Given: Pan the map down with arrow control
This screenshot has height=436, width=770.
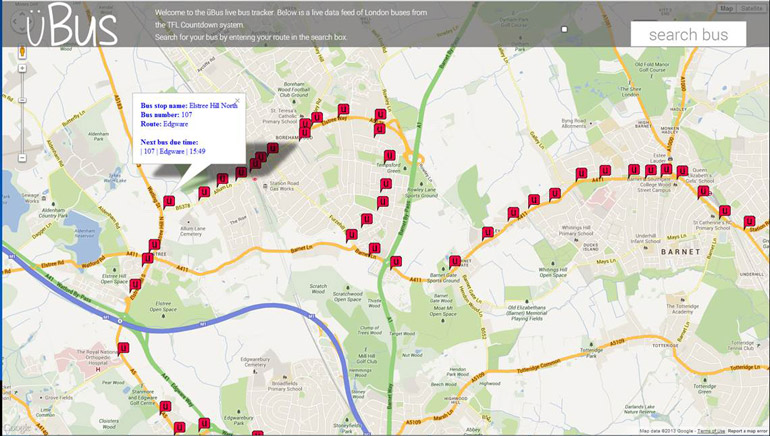Looking at the screenshot, I should tap(23, 30).
